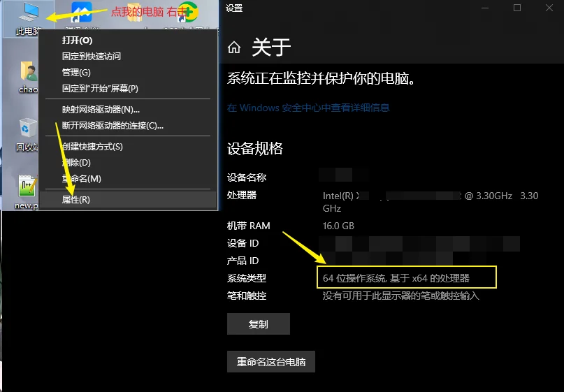564x392 pixels.
Task: Click the 处理器 label
Action: (x=242, y=195)
